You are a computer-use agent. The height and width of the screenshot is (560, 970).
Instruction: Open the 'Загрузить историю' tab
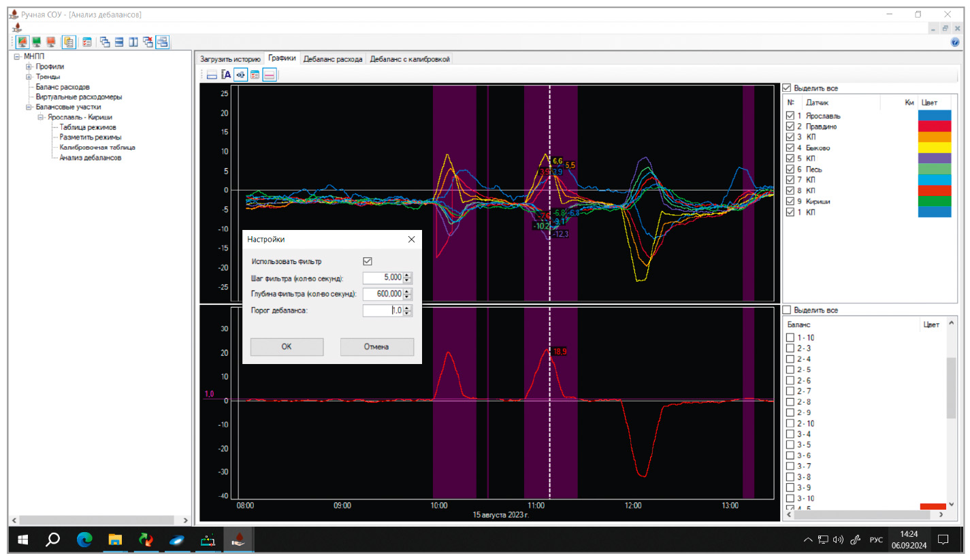coord(229,59)
